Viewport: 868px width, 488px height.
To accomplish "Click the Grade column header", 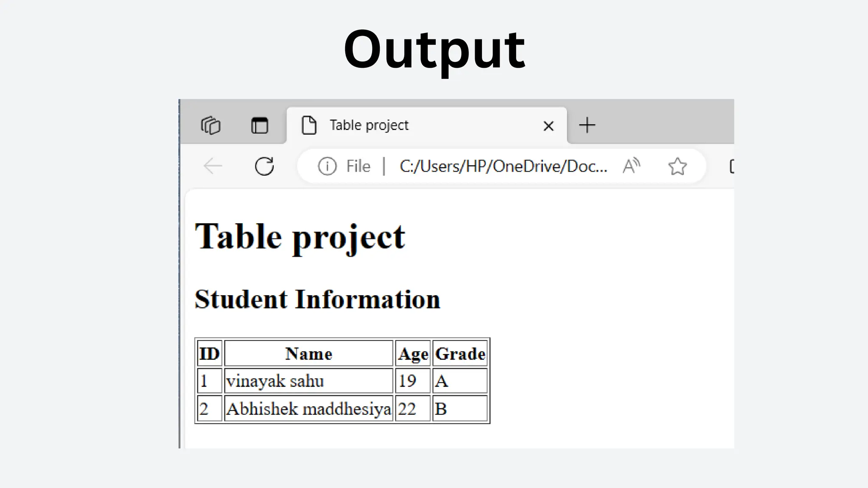I will [460, 353].
